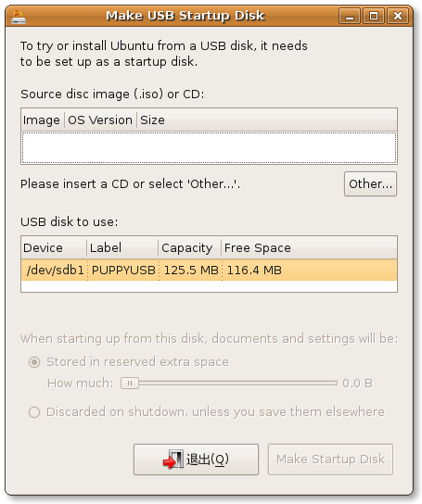Sort source list by OS Version column
422x504 pixels.
point(100,120)
